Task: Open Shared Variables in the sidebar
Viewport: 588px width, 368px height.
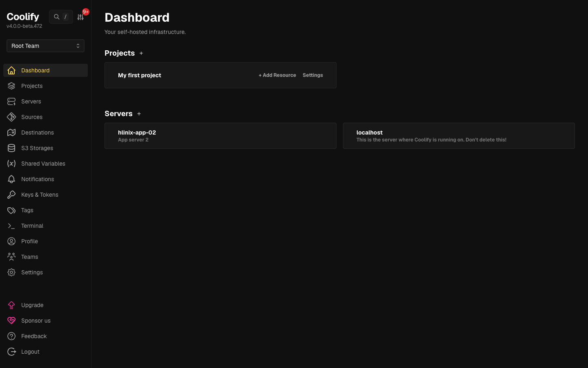Action: (45, 164)
